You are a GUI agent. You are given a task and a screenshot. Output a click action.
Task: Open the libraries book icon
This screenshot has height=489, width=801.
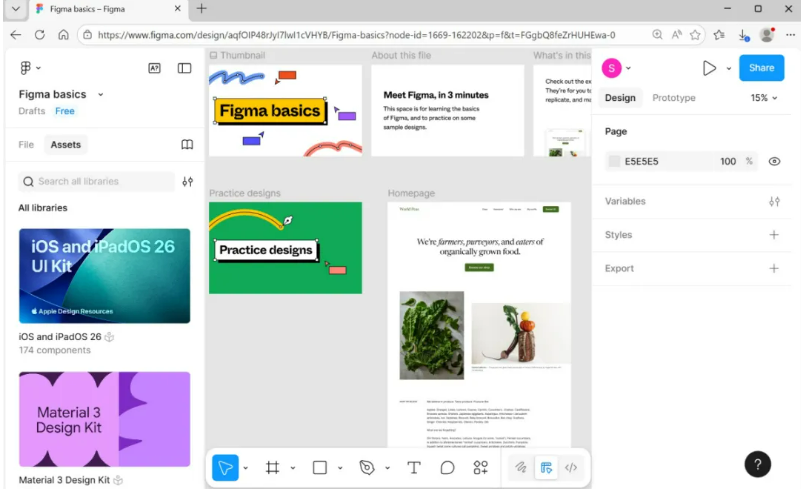[x=187, y=145]
